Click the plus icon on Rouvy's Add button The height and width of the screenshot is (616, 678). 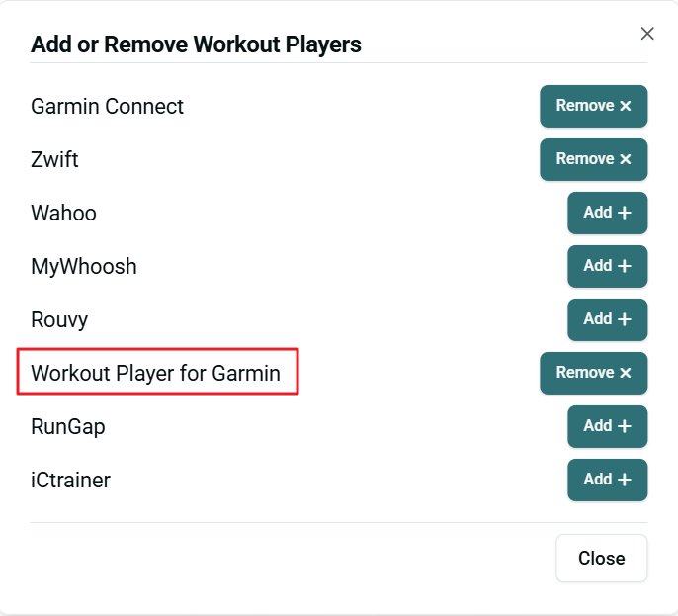click(624, 319)
